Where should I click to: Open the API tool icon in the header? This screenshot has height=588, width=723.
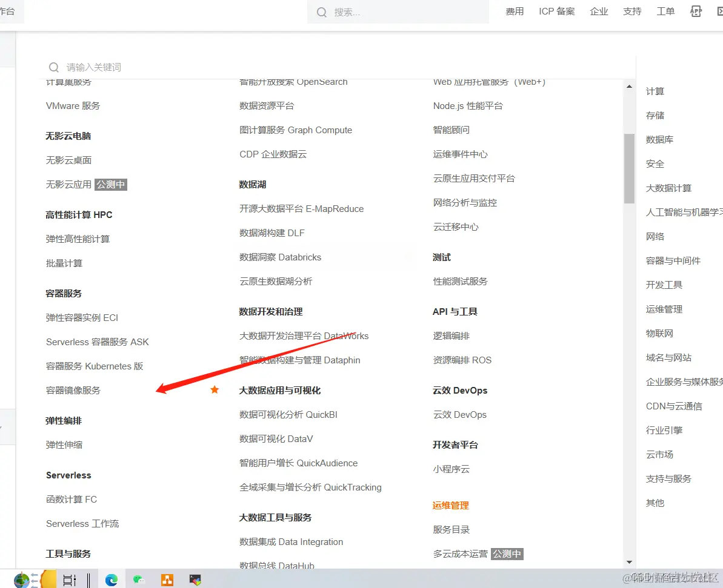click(x=696, y=12)
